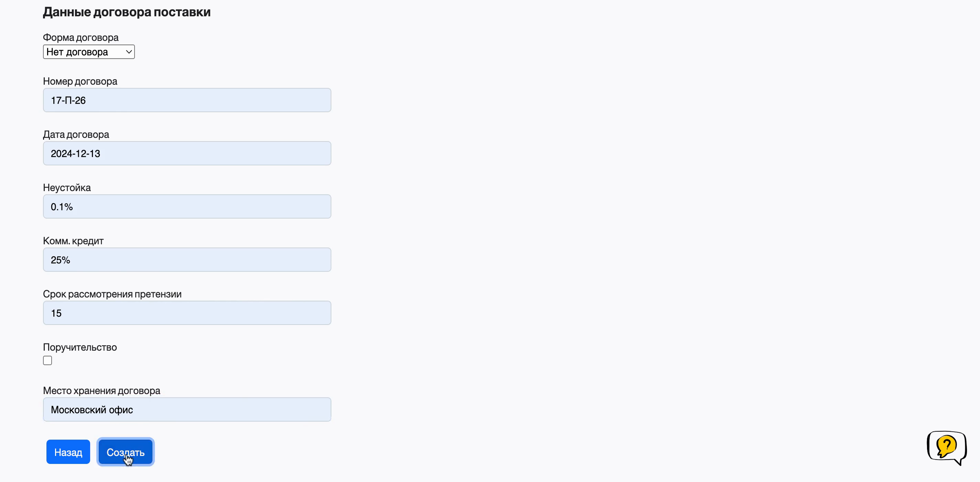
Task: Click the Срок рассмотрения претензии field with 15
Action: click(187, 313)
